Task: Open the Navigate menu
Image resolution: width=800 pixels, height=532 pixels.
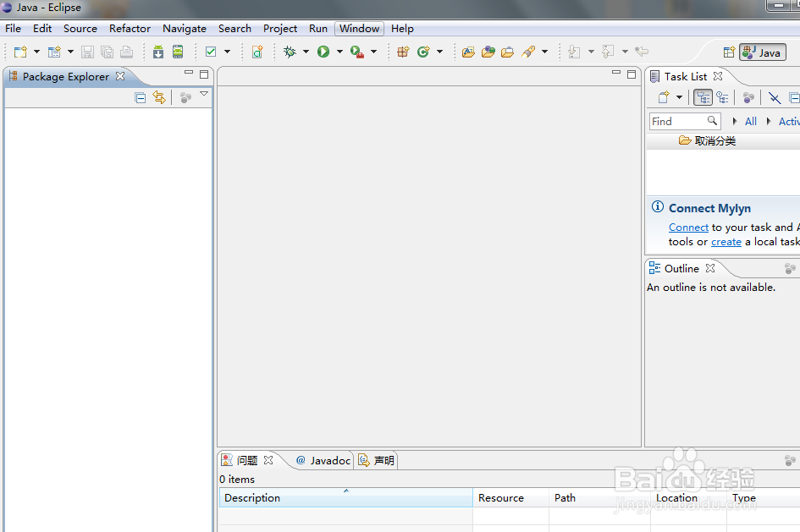Action: click(x=185, y=29)
